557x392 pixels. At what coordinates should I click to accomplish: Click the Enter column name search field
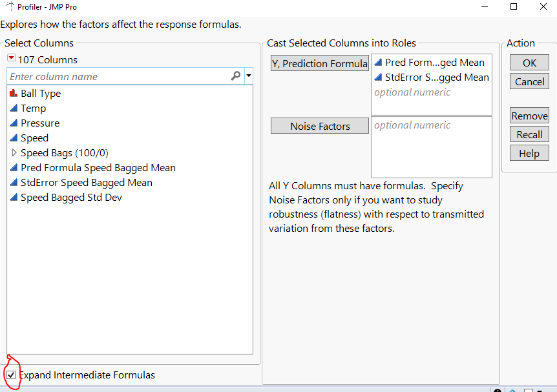[116, 76]
